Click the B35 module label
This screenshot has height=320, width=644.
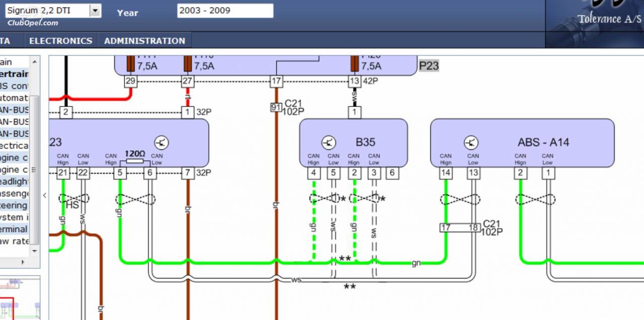(x=365, y=142)
